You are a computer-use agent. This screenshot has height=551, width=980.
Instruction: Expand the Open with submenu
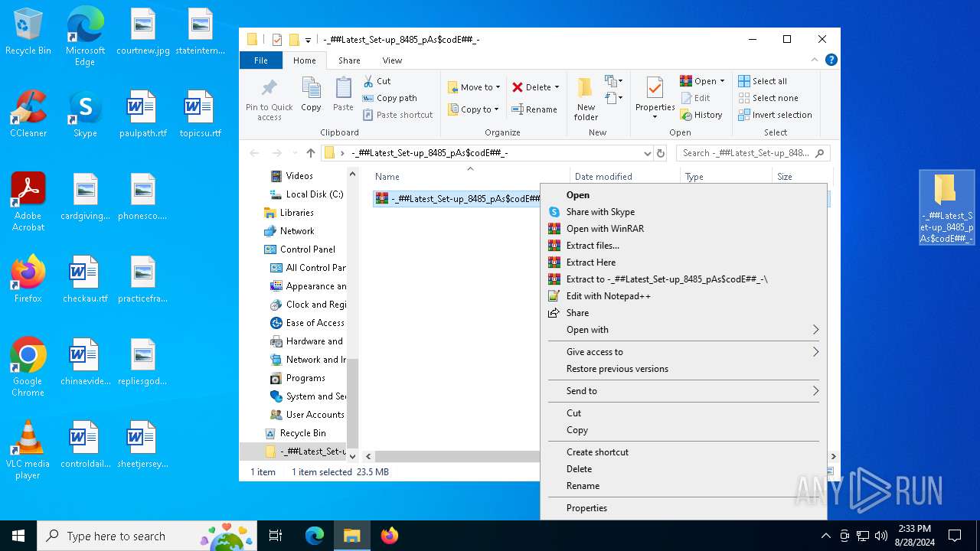[683, 330]
